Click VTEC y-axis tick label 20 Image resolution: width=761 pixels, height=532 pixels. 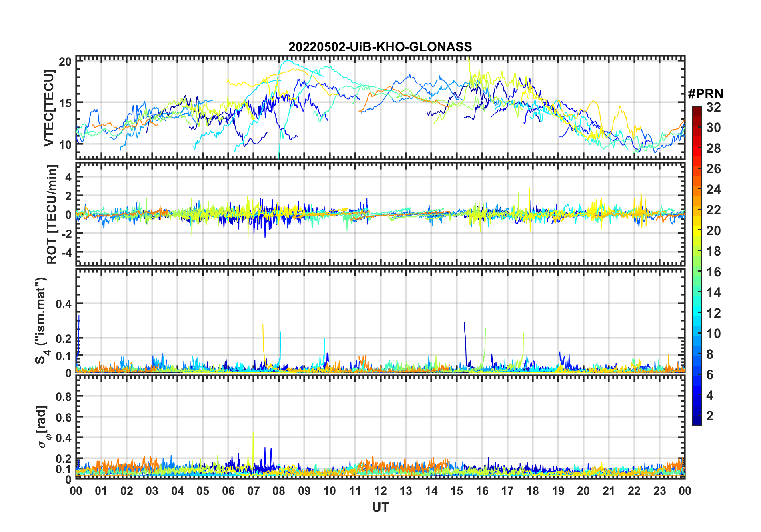click(65, 61)
